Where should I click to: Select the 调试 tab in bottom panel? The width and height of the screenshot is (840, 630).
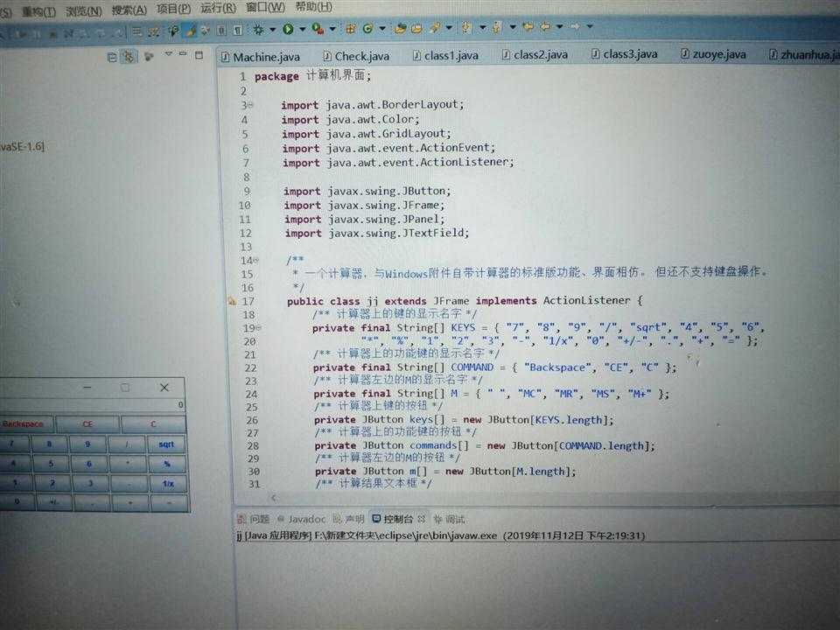click(450, 519)
